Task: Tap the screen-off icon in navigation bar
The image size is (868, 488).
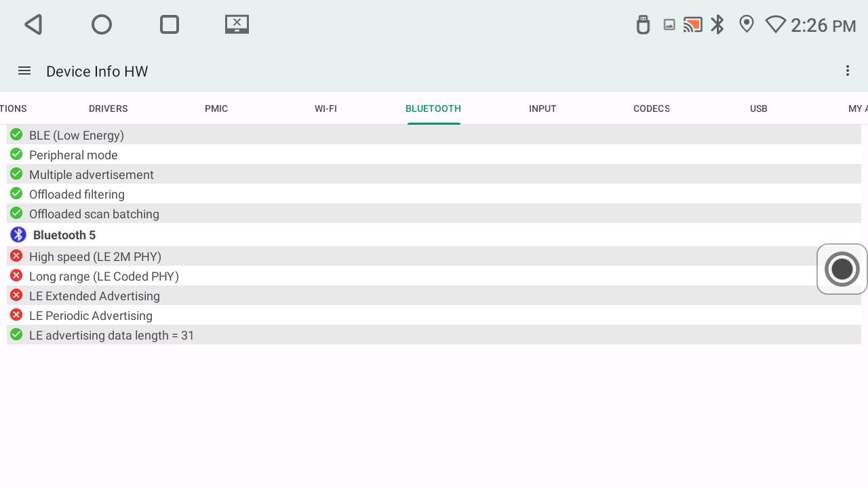Action: [x=237, y=25]
